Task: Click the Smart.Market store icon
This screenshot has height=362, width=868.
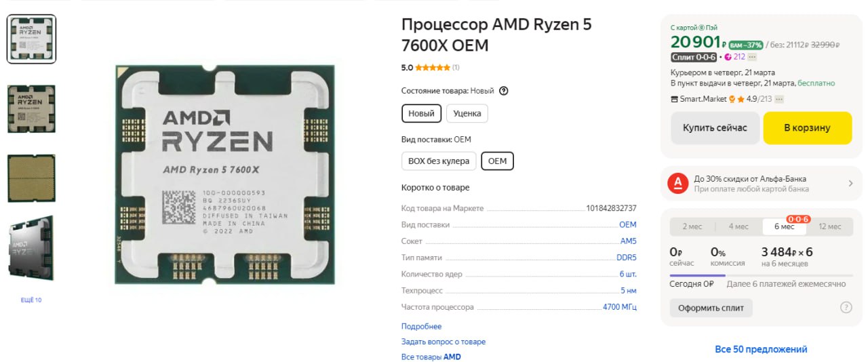Action: point(674,99)
